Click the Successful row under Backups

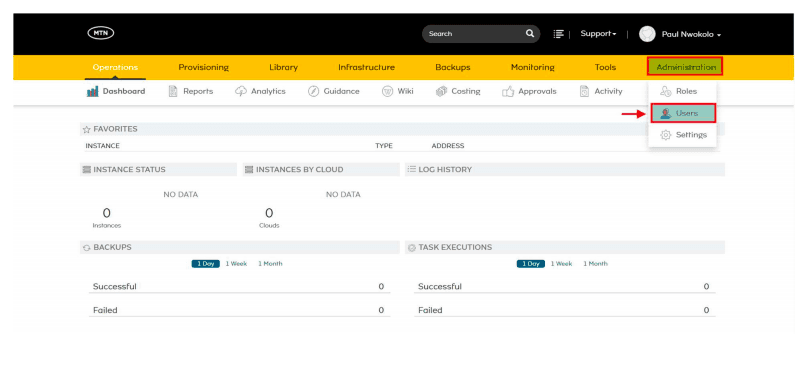click(x=239, y=286)
